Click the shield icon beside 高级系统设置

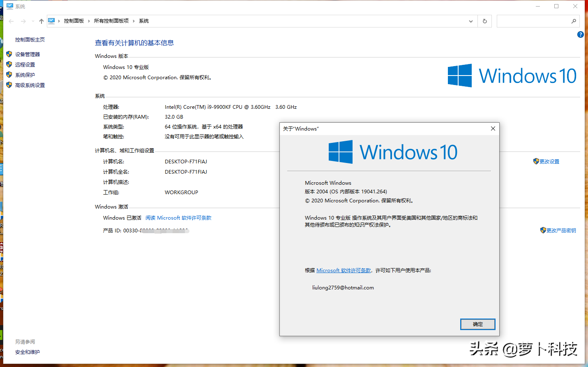[9, 85]
